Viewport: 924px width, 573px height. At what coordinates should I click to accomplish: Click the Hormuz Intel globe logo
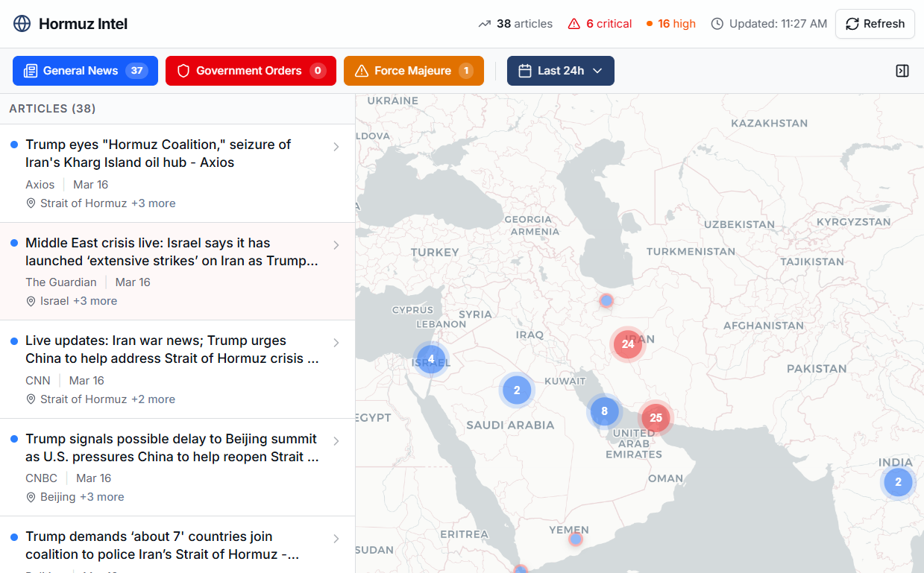(x=22, y=24)
